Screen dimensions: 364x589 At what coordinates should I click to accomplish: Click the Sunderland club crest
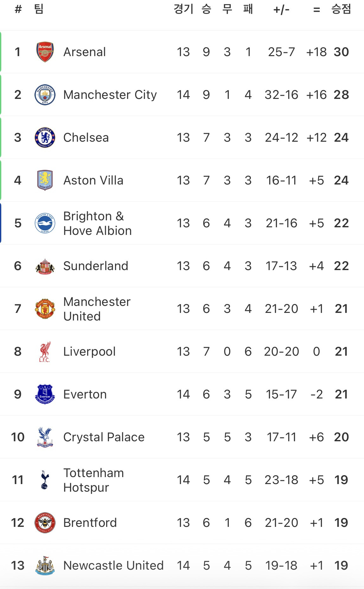click(x=45, y=266)
